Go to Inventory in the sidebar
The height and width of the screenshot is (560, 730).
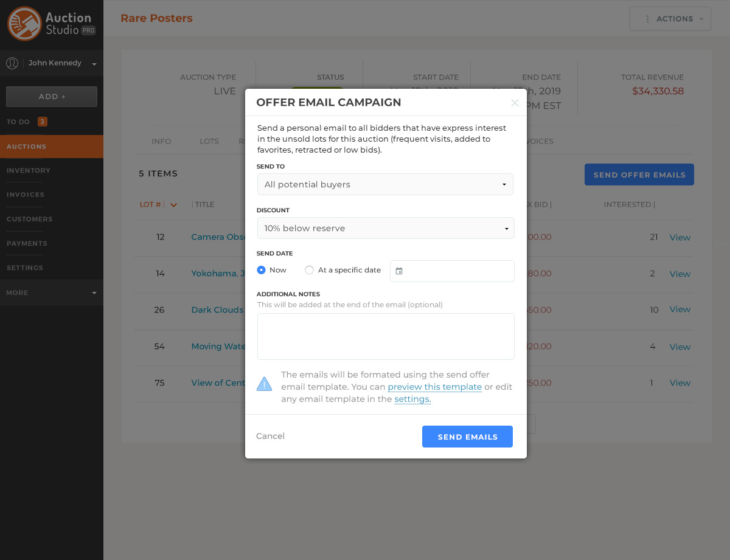click(29, 171)
